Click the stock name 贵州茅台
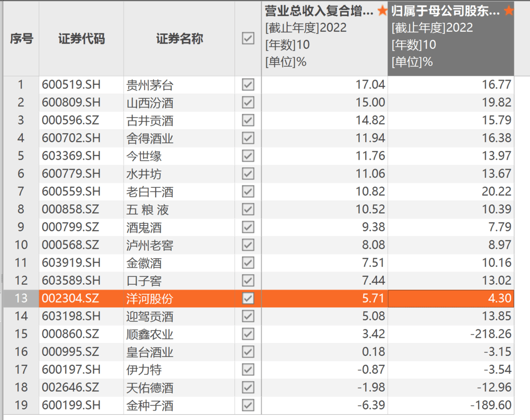This screenshot has height=420, width=530. 150,85
